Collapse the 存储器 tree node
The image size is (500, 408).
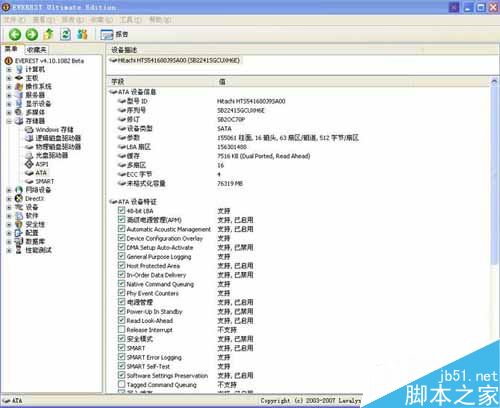[9, 121]
